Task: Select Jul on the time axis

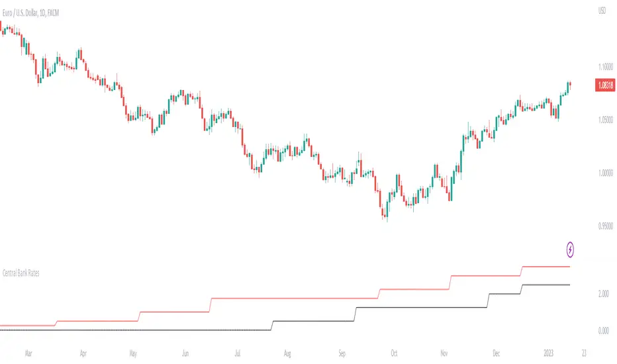Action: (x=236, y=354)
